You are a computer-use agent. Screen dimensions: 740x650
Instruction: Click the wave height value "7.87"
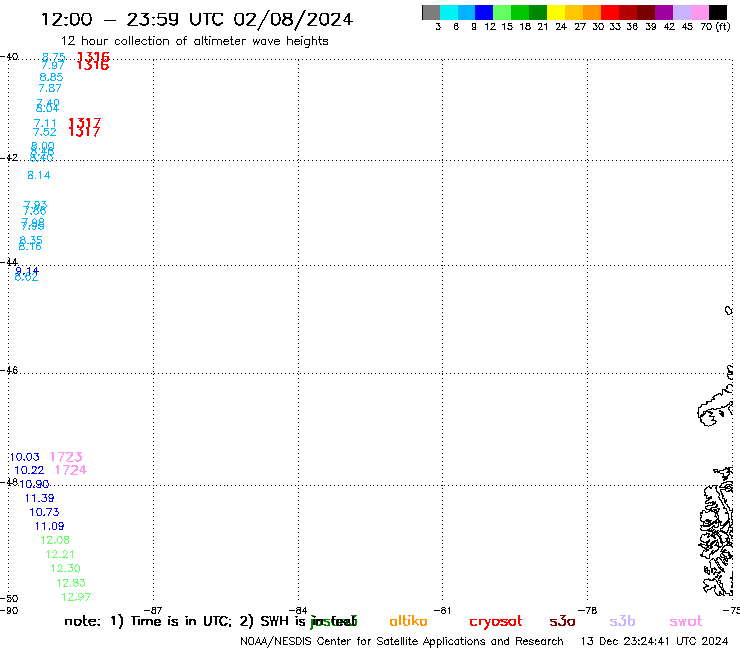50,88
